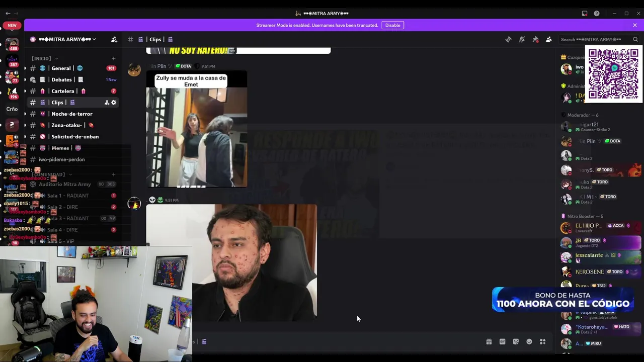Image resolution: width=644 pixels, height=362 pixels.
Task: Open the Crño server
Action: coord(12,109)
